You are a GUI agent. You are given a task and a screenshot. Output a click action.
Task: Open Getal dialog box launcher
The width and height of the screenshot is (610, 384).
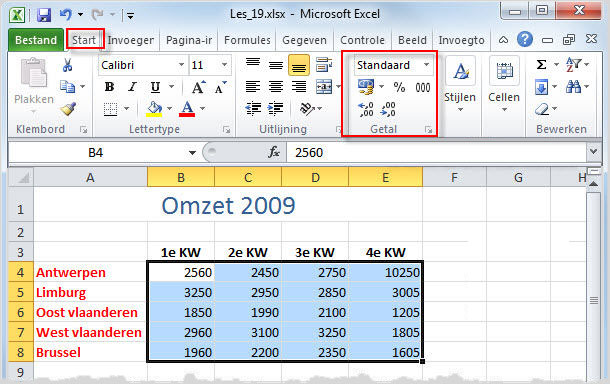(428, 130)
